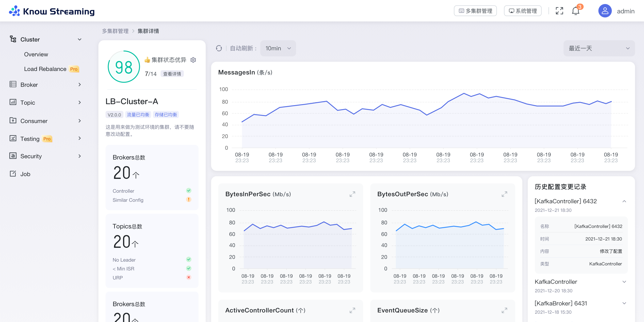Expand the EventQueueSize chart

[504, 310]
